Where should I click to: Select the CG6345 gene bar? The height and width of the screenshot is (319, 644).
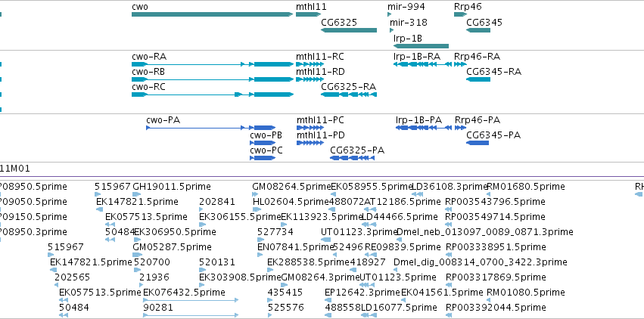[x=478, y=30]
